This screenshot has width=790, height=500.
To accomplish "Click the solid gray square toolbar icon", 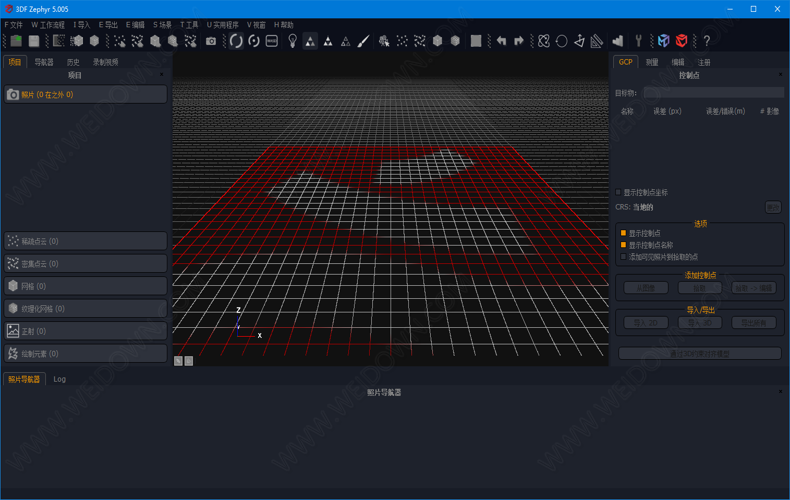I will pyautogui.click(x=476, y=41).
